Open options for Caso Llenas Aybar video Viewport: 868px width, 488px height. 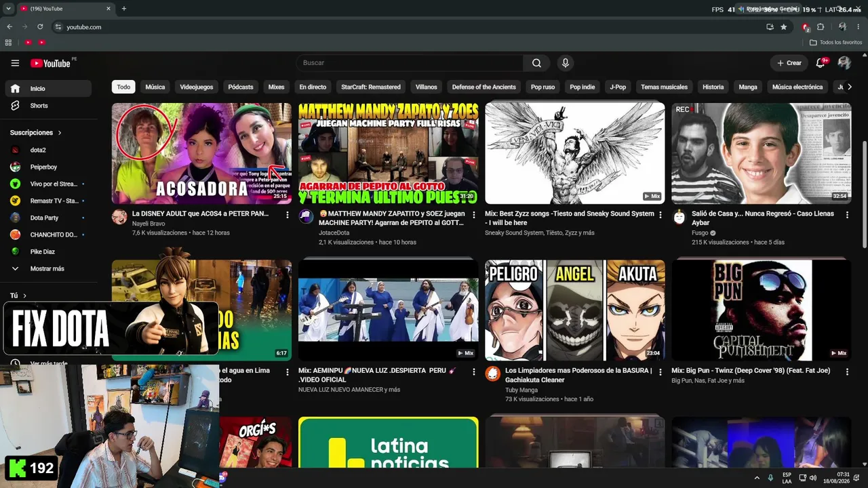(x=847, y=215)
